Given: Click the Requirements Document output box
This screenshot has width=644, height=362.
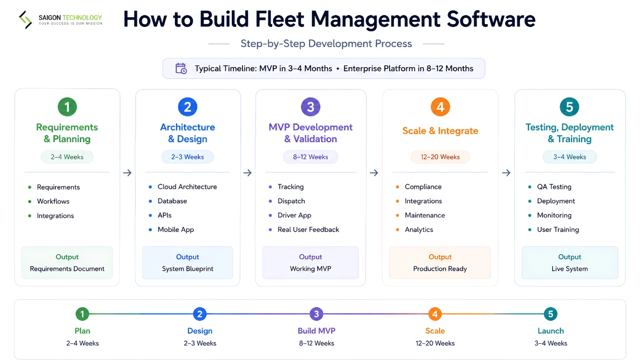Looking at the screenshot, I should (67, 263).
